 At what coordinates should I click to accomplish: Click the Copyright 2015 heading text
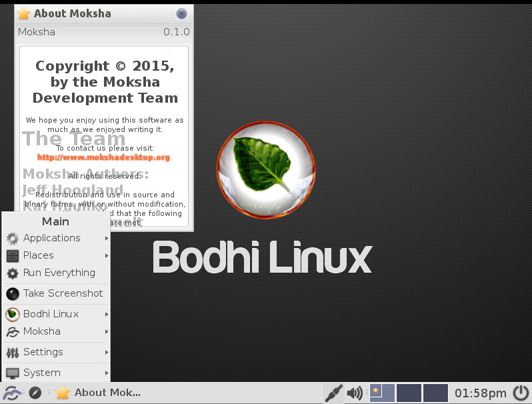105,82
